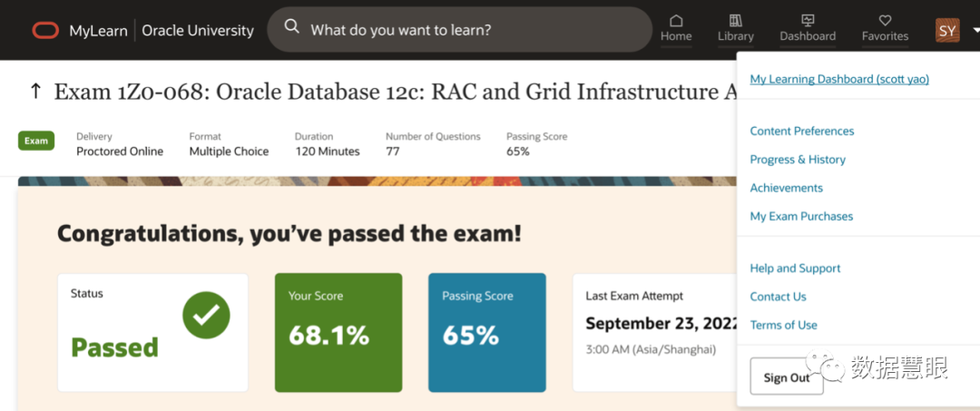Open Help and Support
980x411 pixels.
coord(795,269)
